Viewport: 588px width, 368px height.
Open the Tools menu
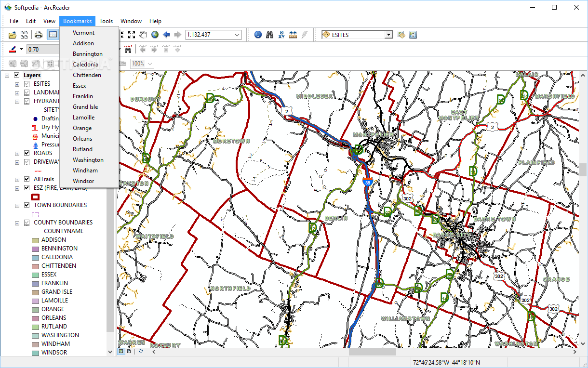point(106,21)
